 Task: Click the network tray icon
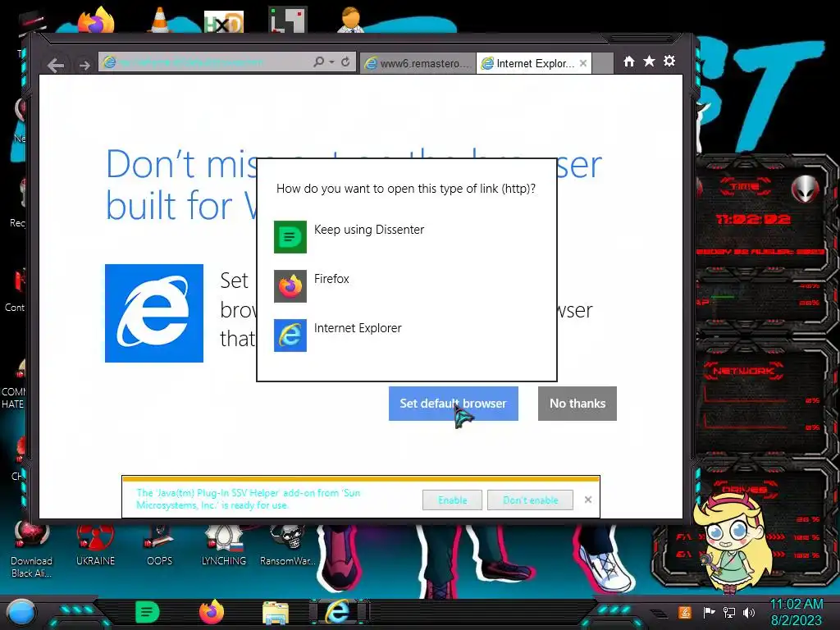(729, 612)
